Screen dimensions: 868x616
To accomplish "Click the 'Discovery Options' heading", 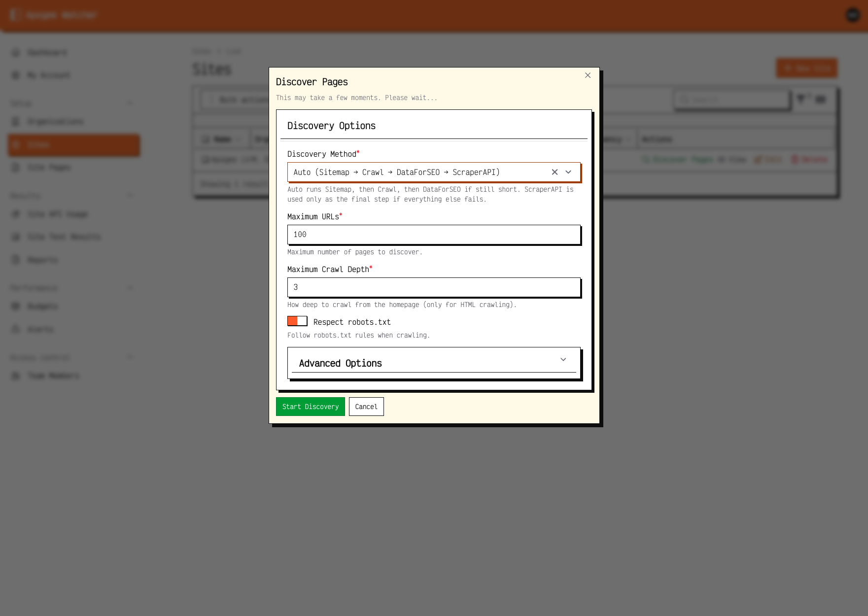I will pyautogui.click(x=331, y=126).
